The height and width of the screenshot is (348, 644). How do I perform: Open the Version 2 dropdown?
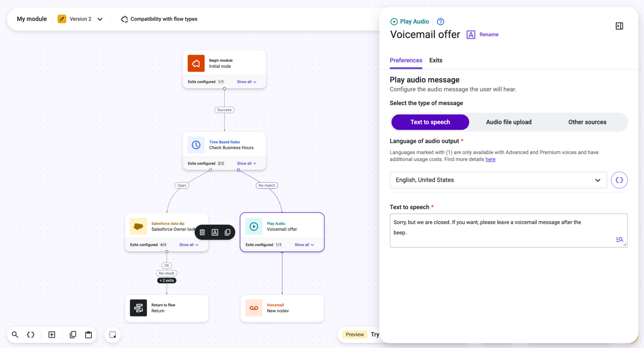click(100, 19)
